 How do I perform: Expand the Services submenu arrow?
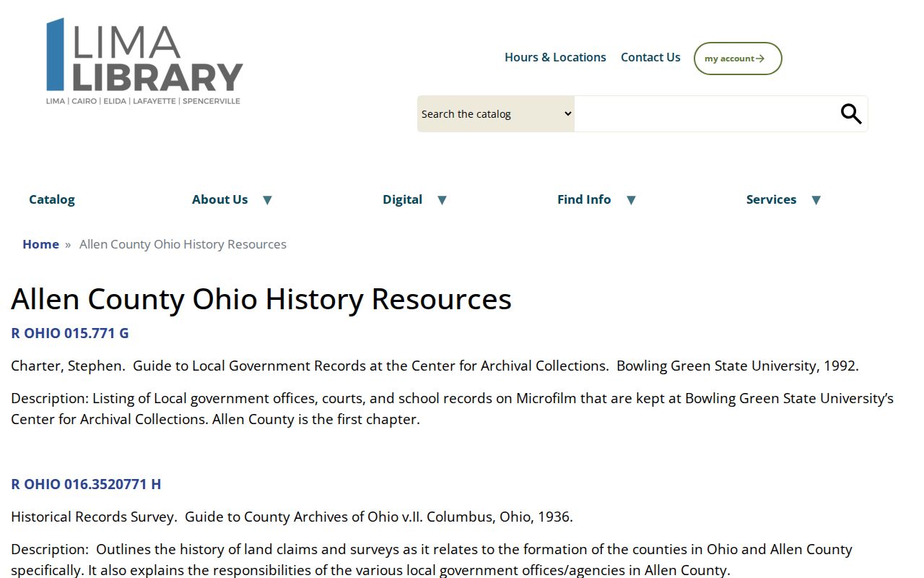(x=816, y=200)
